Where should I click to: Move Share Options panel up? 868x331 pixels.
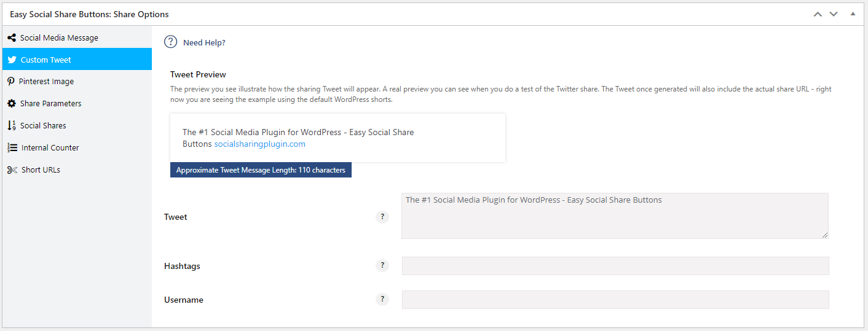click(x=818, y=14)
